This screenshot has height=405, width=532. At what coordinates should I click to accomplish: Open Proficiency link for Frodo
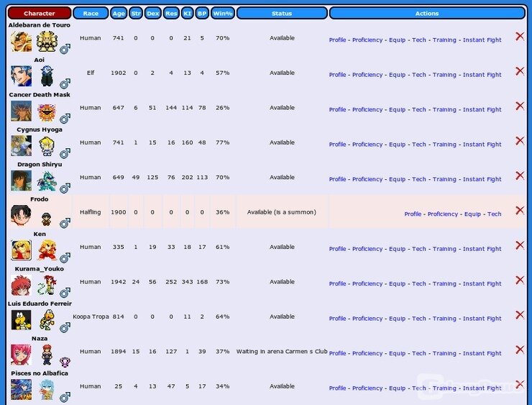click(x=443, y=214)
